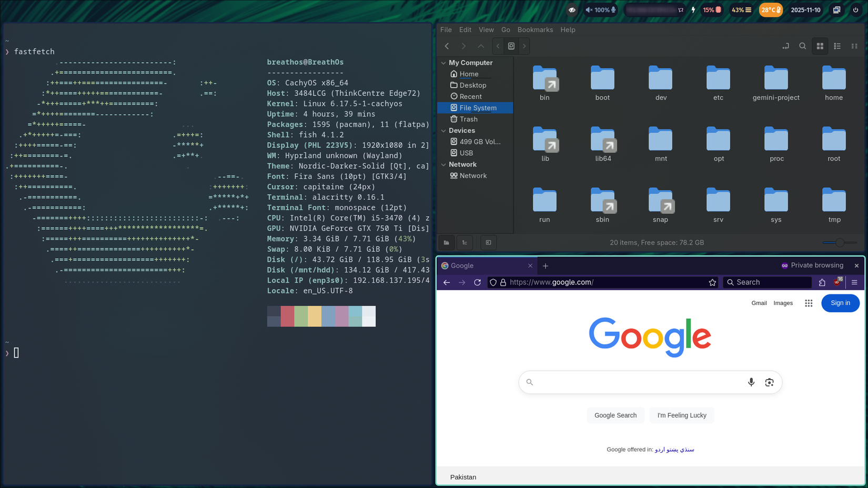Click the uBlock Origin extension icon
This screenshot has width=868, height=488.
point(837,282)
